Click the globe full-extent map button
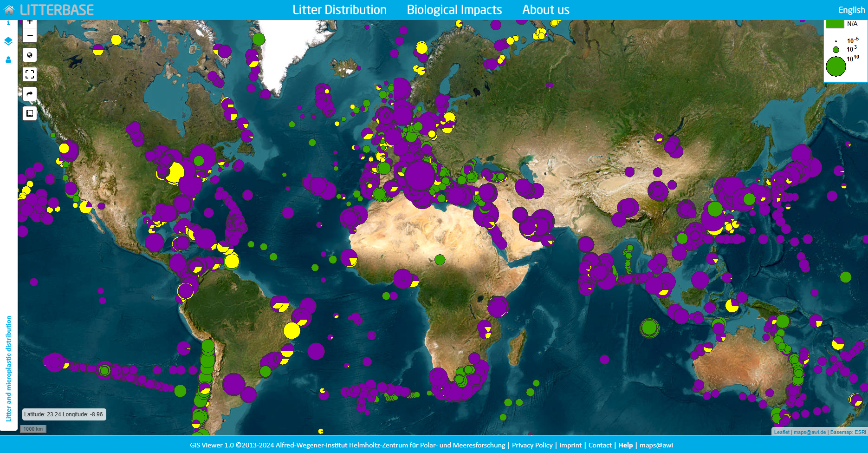868x453 pixels. 30,55
